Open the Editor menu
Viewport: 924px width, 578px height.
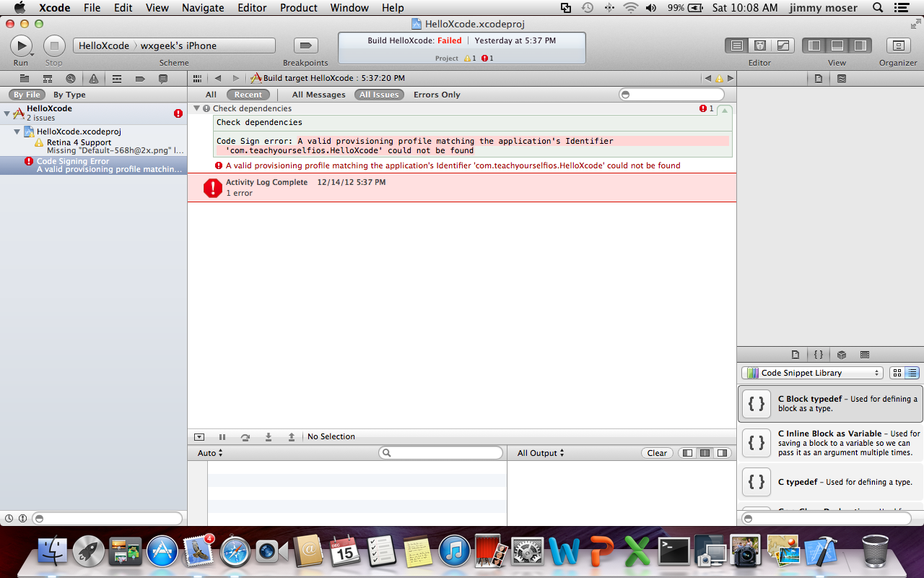tap(251, 8)
